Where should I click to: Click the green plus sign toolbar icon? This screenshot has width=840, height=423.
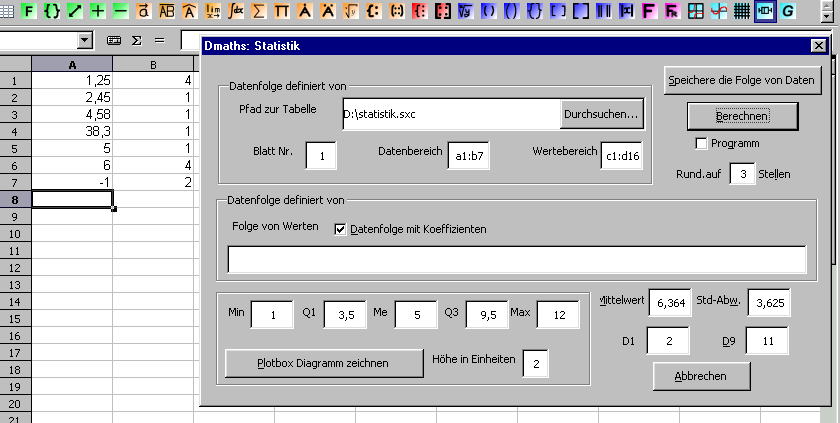click(x=98, y=11)
